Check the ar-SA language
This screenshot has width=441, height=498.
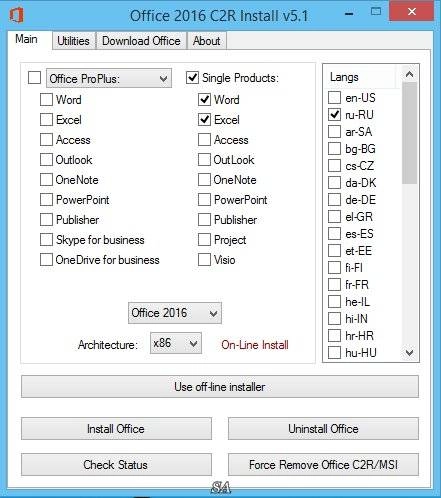334,132
